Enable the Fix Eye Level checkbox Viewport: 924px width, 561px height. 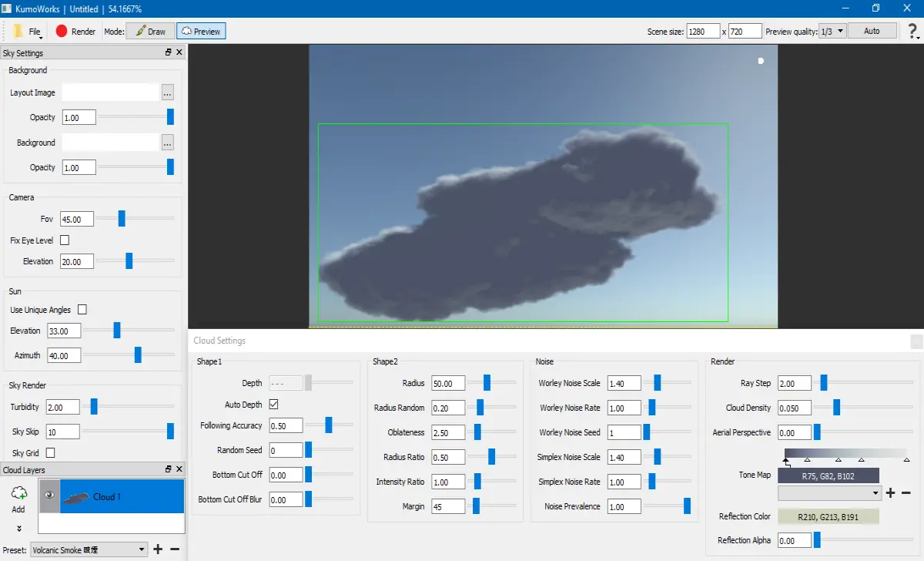pos(65,240)
